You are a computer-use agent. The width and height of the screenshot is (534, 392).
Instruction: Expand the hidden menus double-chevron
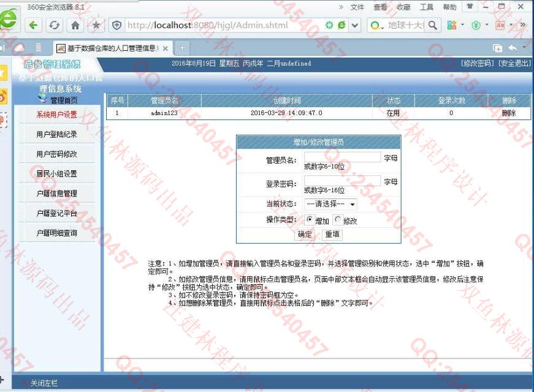tap(341, 7)
